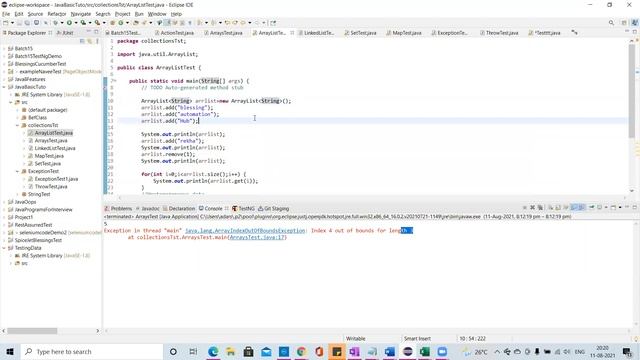Click Remove Launch X icon in console
Screen dimensions: 640x360
coord(532,208)
